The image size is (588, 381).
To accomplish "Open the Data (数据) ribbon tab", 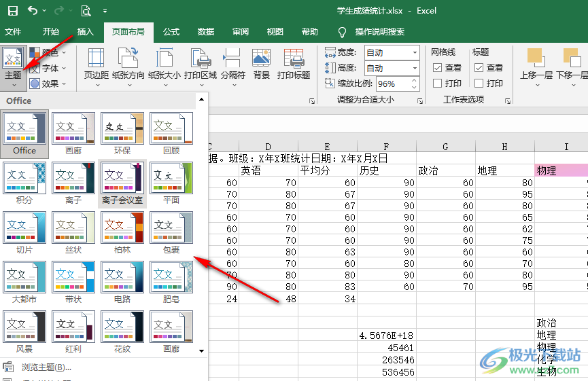I will coord(206,32).
